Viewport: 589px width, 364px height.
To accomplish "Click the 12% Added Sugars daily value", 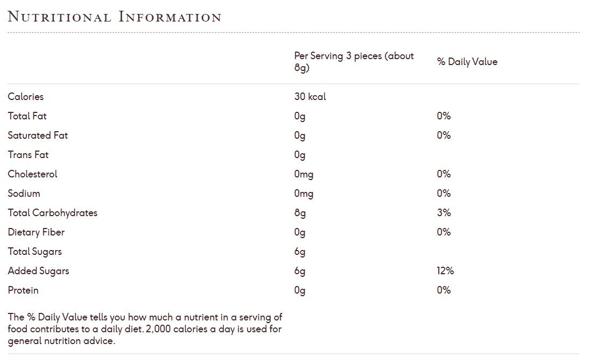I will click(x=445, y=271).
